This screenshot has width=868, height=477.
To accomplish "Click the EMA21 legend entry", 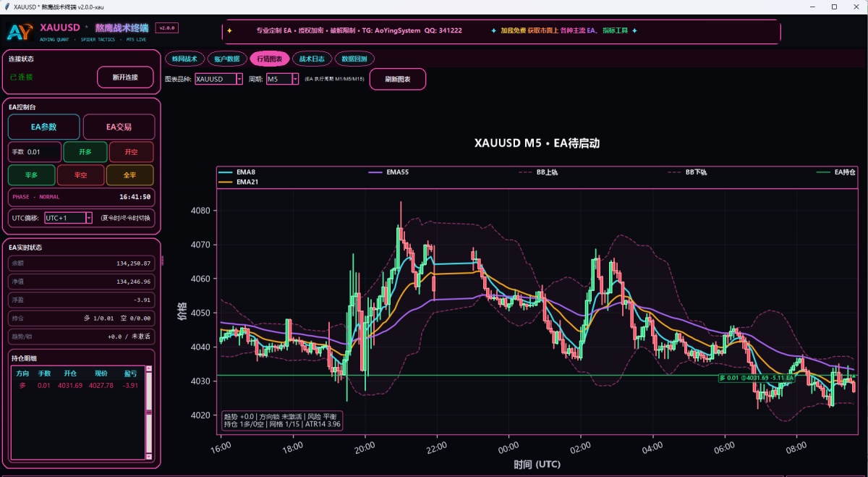I will (238, 182).
